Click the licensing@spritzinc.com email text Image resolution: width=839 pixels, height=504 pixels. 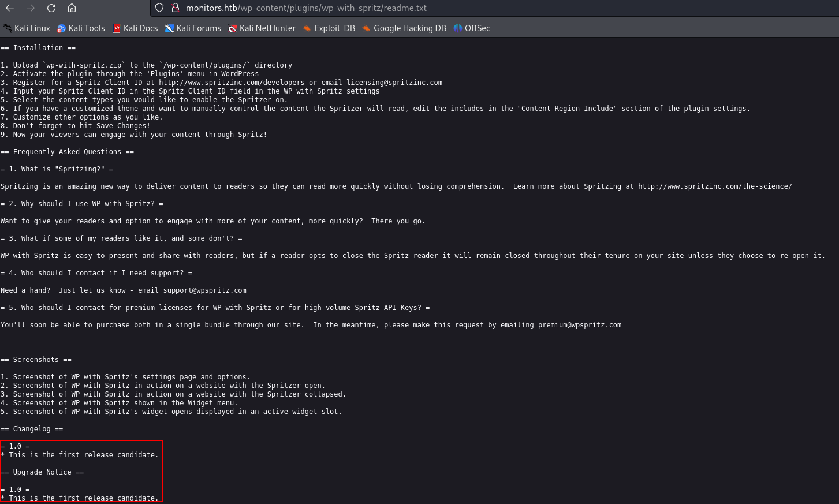pos(394,83)
